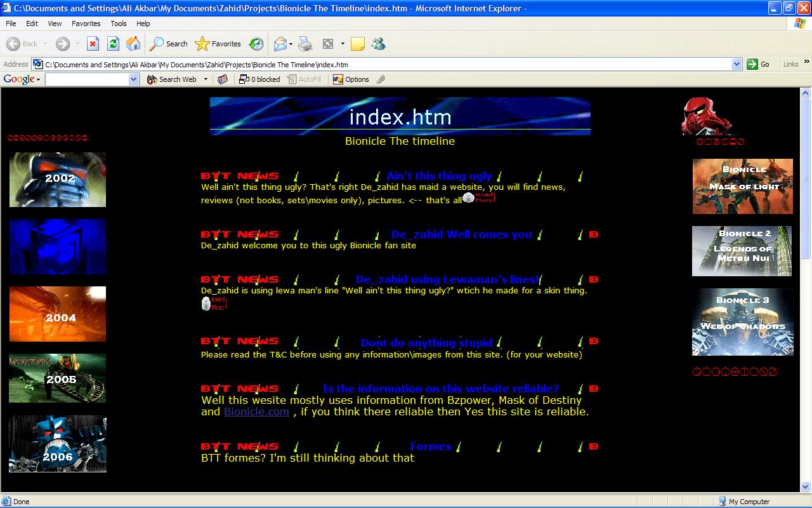Click the vertical scrollbar thumb
The image size is (812, 508).
[x=806, y=178]
